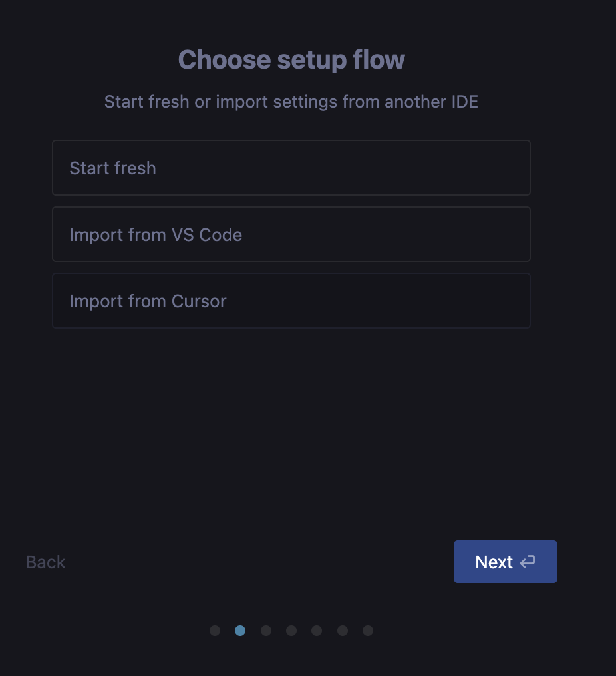Open the fourth pagination dot
The height and width of the screenshot is (676, 616).
pyautogui.click(x=291, y=631)
